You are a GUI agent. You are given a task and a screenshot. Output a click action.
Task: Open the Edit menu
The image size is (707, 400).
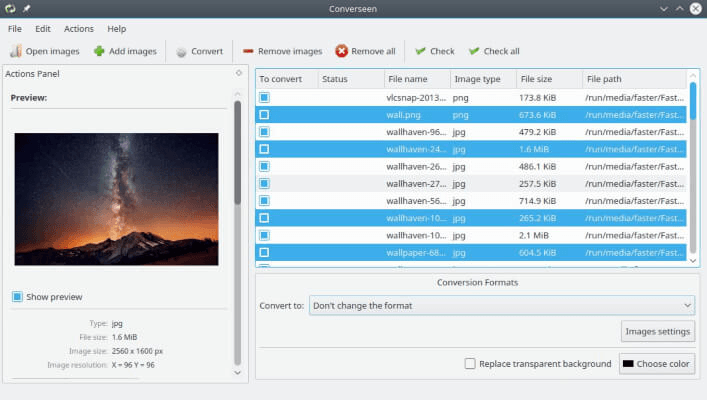(x=43, y=29)
